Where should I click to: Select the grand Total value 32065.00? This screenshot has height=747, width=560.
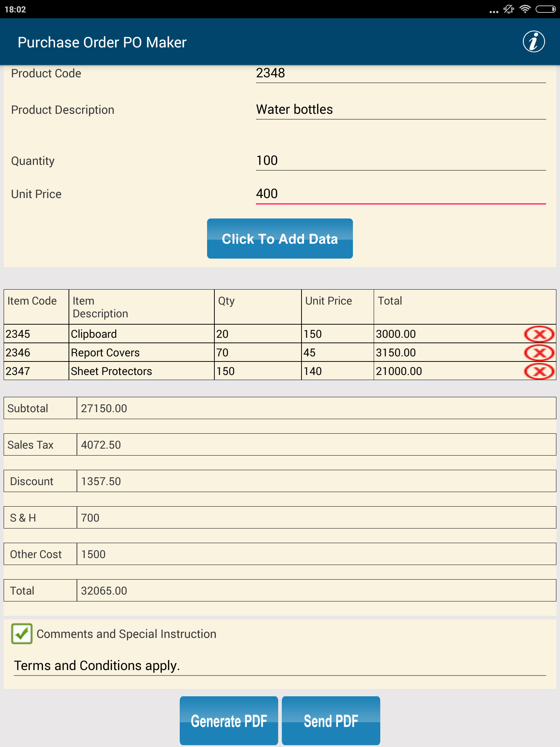click(316, 591)
